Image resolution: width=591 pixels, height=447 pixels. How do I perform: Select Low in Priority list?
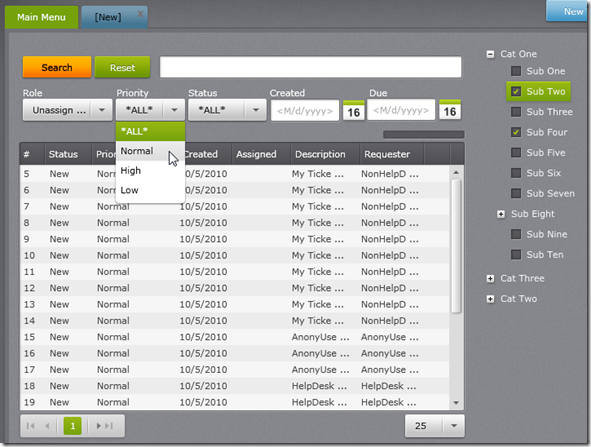150,190
